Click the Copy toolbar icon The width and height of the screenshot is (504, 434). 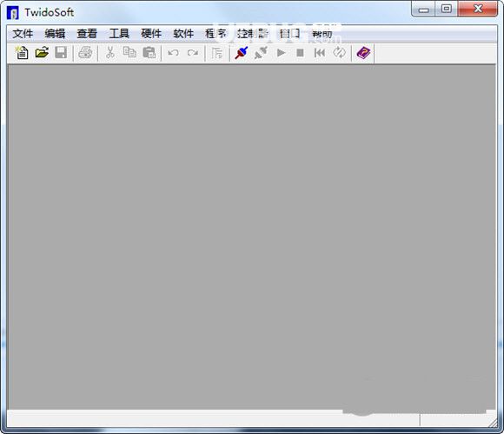click(129, 53)
